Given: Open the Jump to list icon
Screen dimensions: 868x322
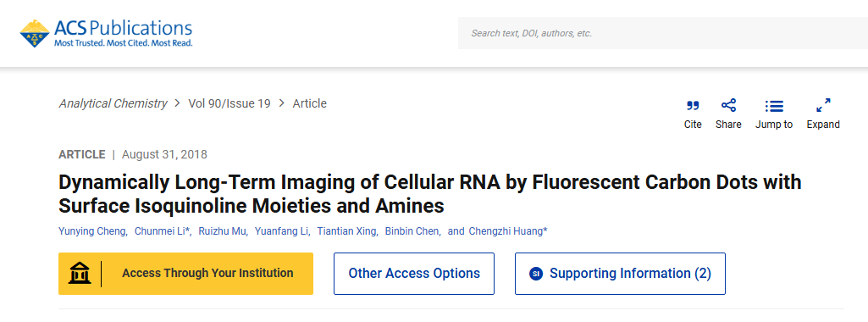Looking at the screenshot, I should (774, 106).
